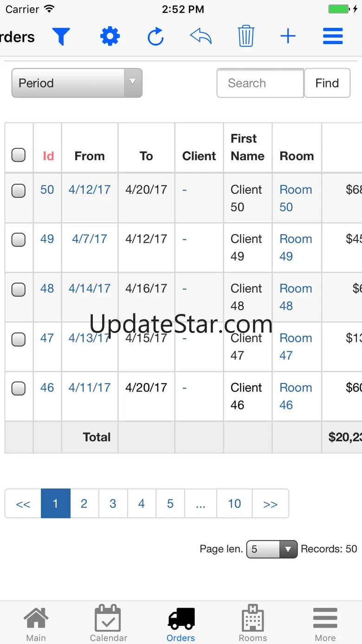Refresh the orders list

pos(155,37)
